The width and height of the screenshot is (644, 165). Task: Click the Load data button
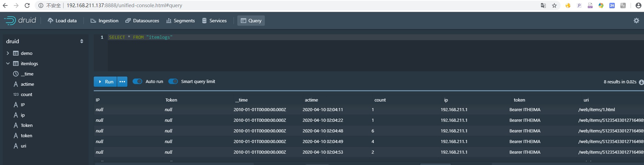point(62,21)
